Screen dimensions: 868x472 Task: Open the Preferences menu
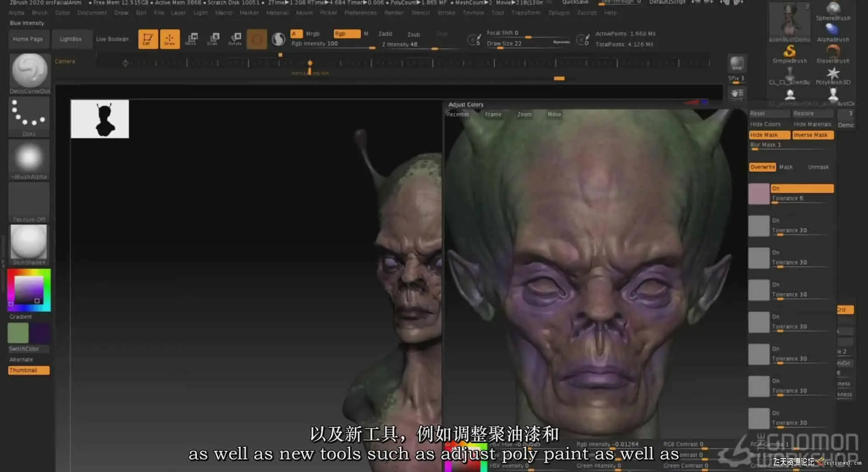tap(360, 13)
